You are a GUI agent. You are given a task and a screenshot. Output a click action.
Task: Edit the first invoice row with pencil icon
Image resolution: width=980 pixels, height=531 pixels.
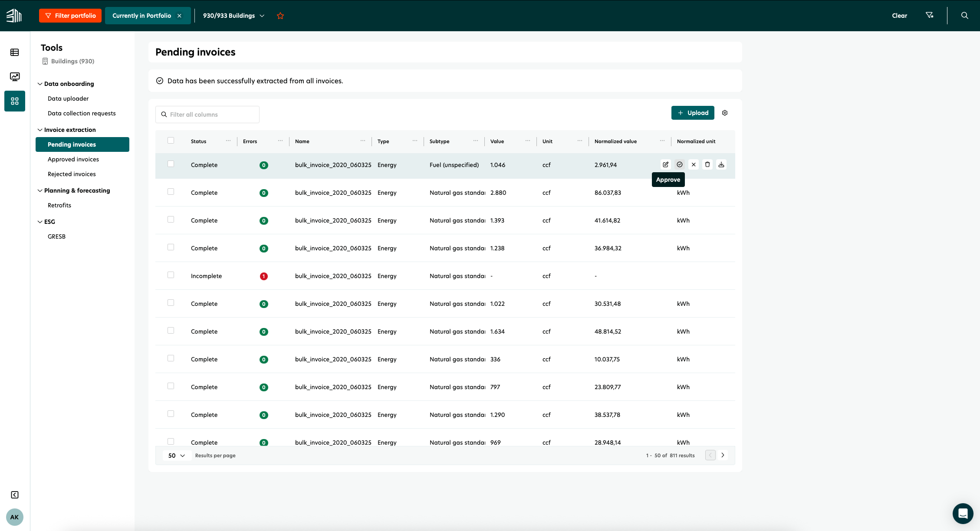tap(666, 164)
